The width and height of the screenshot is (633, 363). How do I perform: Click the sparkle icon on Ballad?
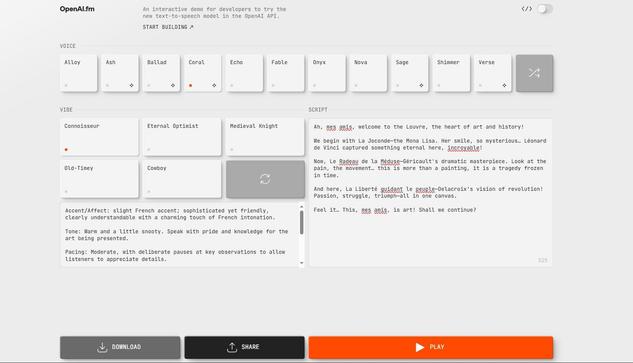[x=173, y=85]
